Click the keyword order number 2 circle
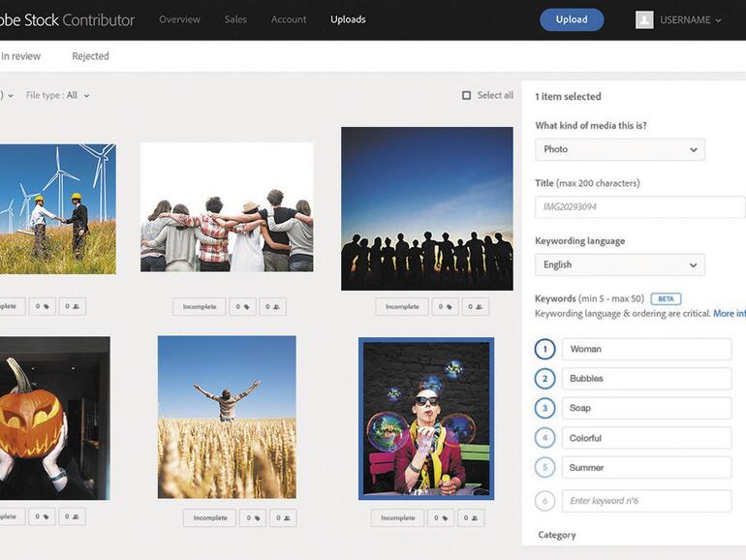This screenshot has height=560, width=746. (544, 379)
